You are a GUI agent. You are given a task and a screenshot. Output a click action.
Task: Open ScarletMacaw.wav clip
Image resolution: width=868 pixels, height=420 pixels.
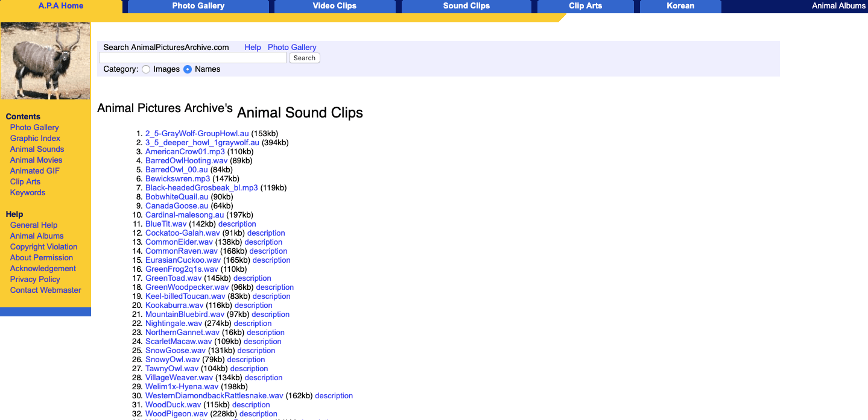179,342
